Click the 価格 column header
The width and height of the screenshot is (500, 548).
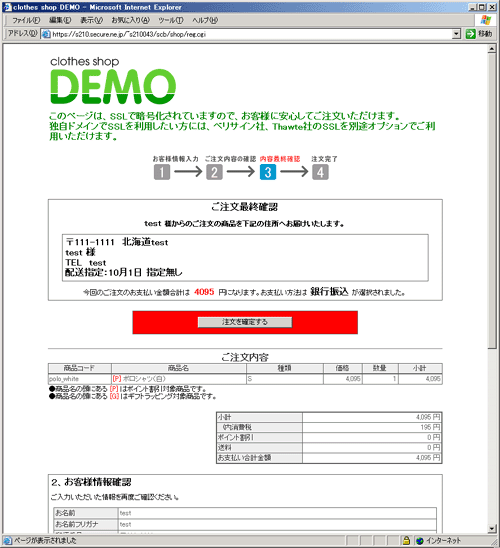[343, 368]
